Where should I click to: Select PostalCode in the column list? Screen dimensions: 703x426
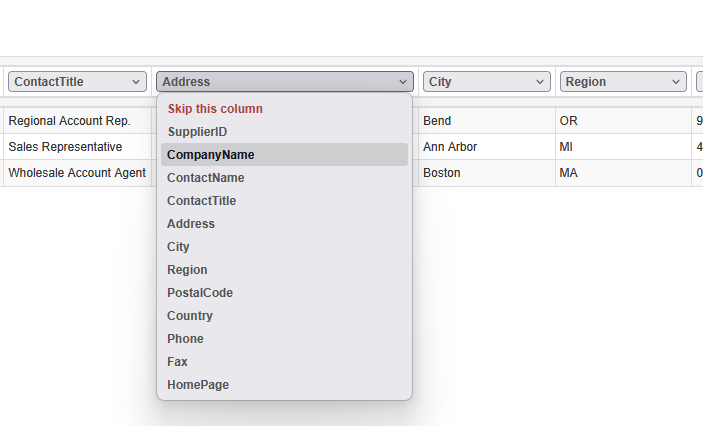(x=199, y=293)
